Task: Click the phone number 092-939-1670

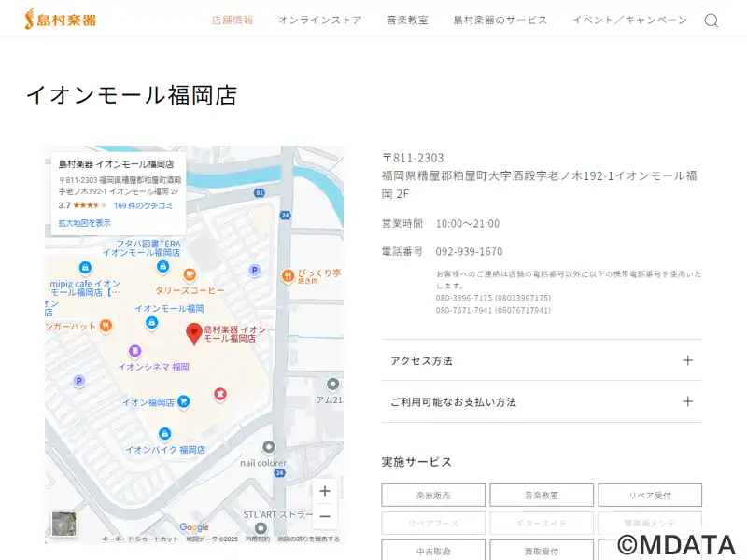Action: (x=469, y=251)
